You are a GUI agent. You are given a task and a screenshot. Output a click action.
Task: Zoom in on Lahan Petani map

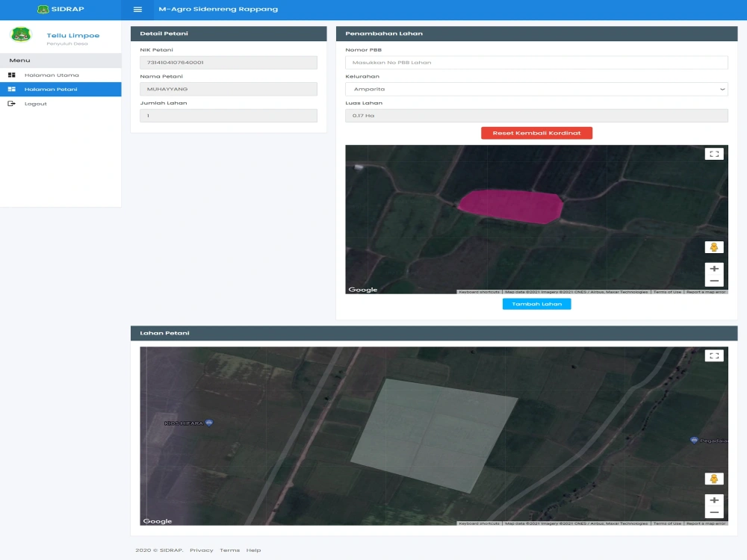coord(714,500)
